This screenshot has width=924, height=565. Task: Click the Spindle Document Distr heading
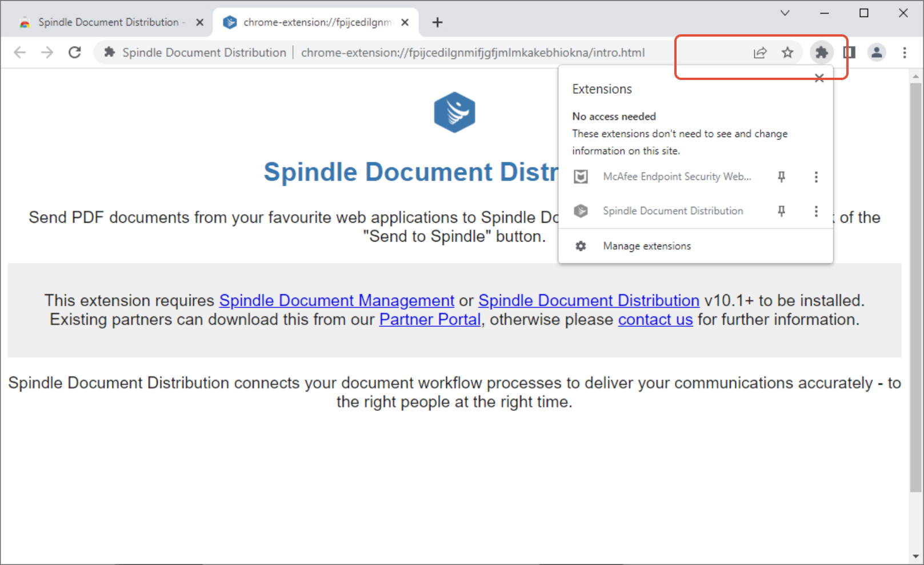411,172
